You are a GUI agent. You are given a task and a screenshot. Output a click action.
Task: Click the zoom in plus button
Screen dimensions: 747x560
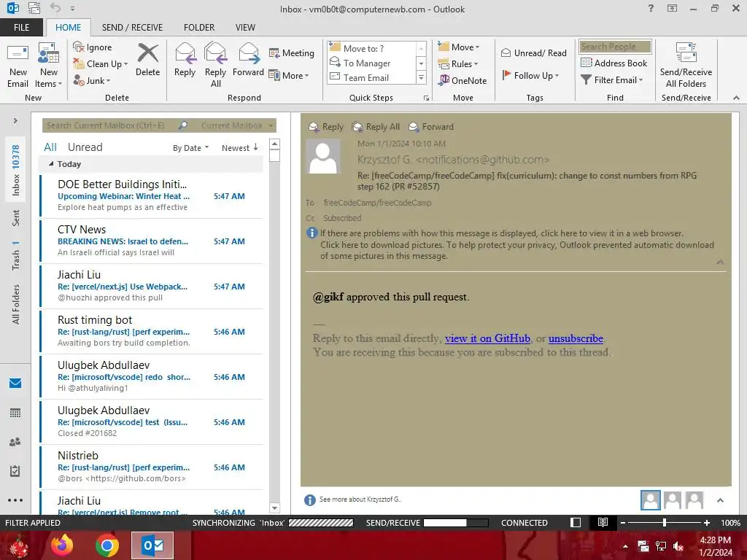pos(707,522)
